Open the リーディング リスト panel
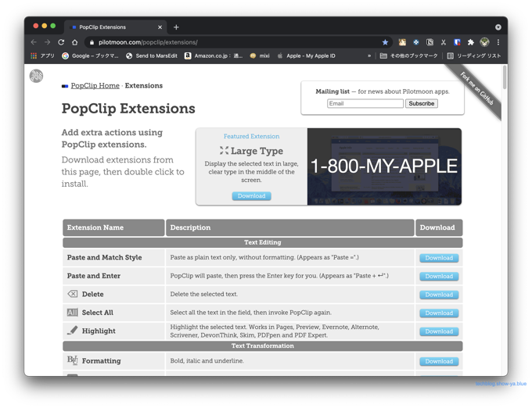 474,56
